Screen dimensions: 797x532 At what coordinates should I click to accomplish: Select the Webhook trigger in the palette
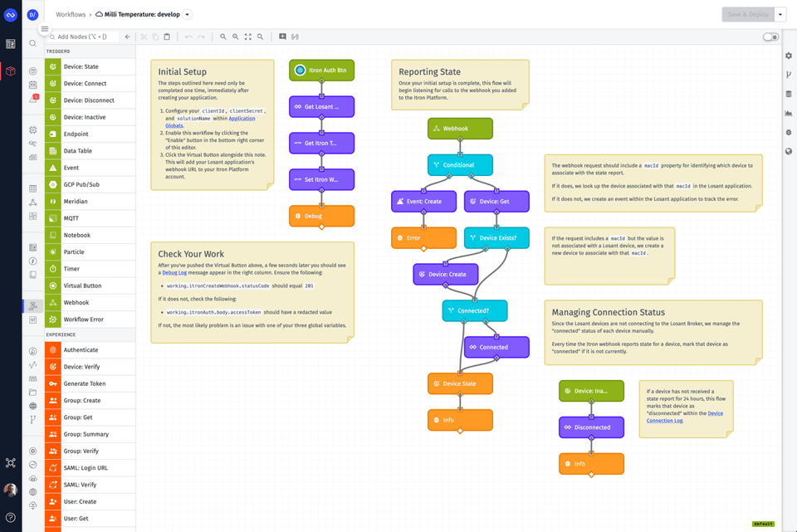(76, 303)
